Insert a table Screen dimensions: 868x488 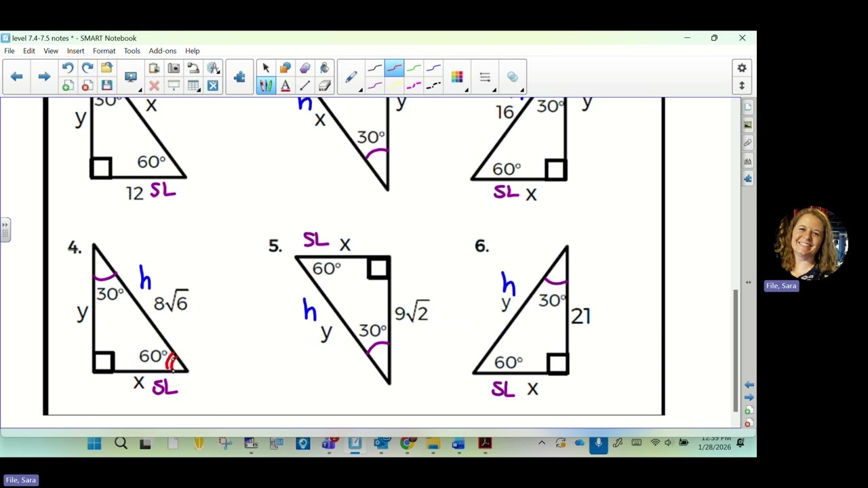193,86
